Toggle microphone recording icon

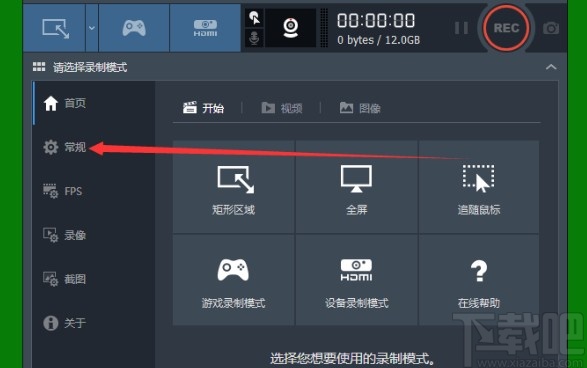[254, 38]
